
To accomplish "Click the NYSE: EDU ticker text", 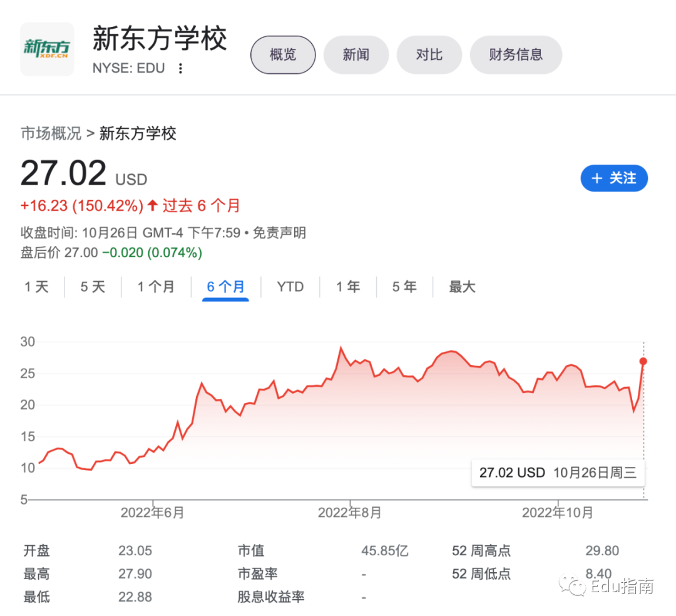I will [128, 68].
